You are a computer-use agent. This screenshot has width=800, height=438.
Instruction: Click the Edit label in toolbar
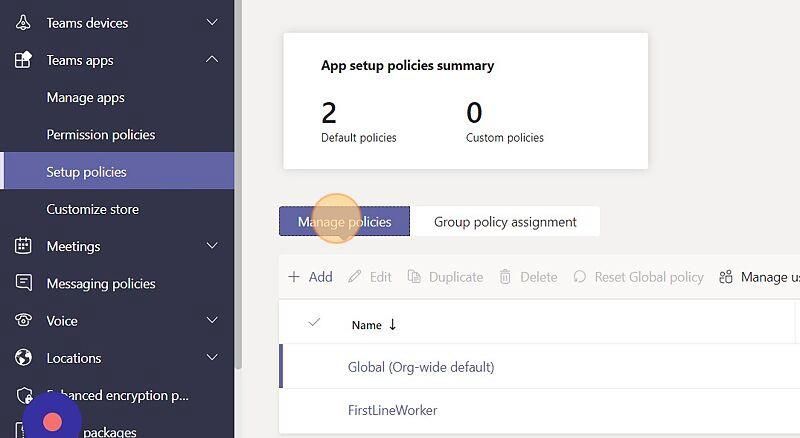click(x=381, y=277)
